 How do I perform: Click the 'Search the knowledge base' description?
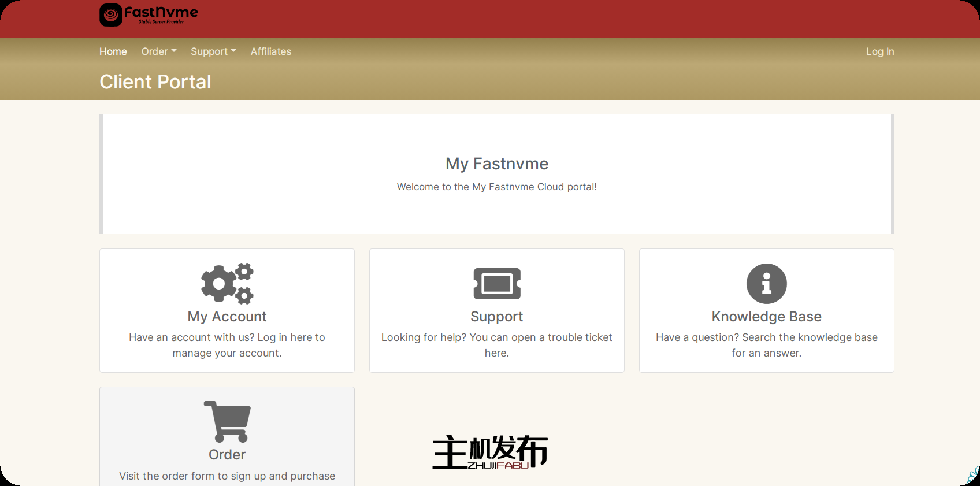(x=766, y=345)
